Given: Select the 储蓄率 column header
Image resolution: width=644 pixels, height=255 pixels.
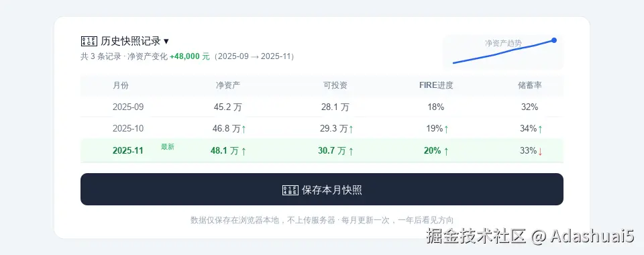Looking at the screenshot, I should pyautogui.click(x=529, y=85).
